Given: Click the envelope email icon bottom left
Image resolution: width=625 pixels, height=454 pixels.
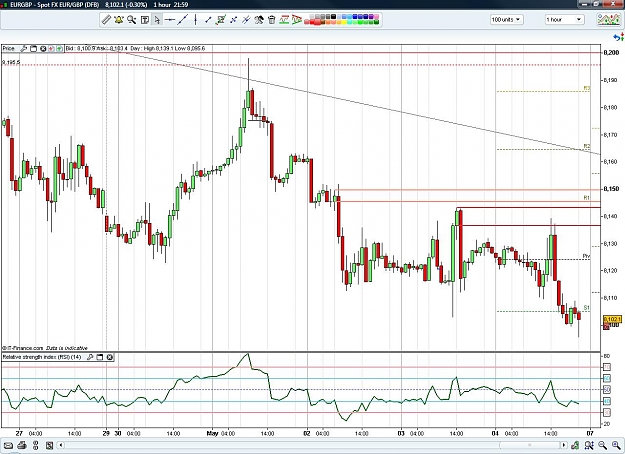Looking at the screenshot, I should [x=8, y=445].
